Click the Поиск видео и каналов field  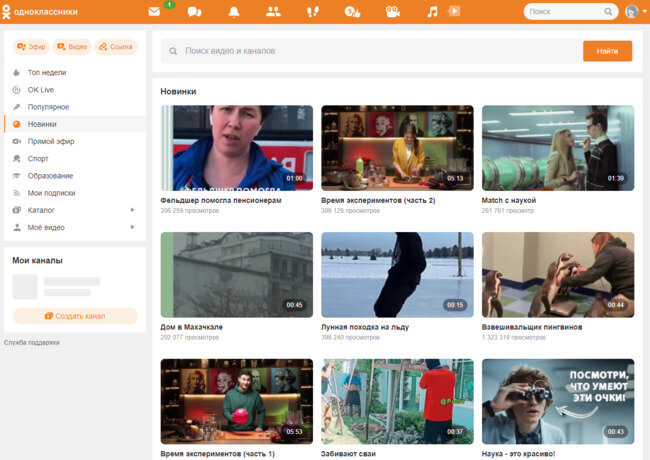371,51
